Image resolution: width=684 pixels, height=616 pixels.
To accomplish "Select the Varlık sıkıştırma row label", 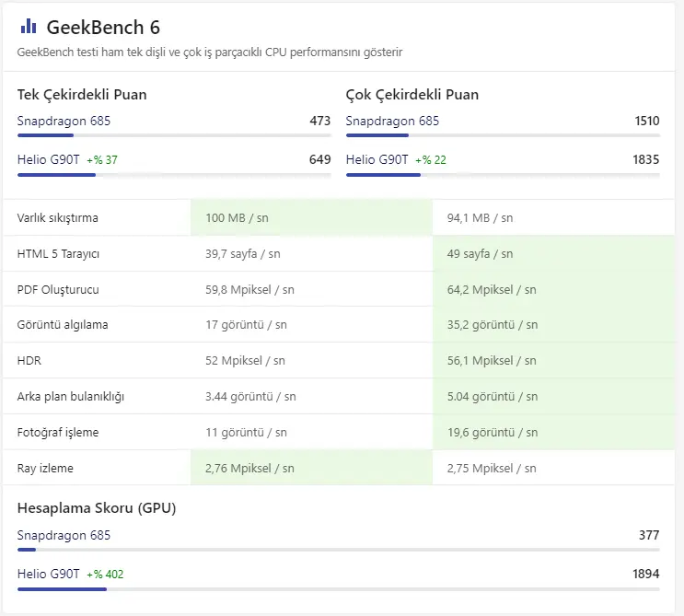I will [58, 217].
